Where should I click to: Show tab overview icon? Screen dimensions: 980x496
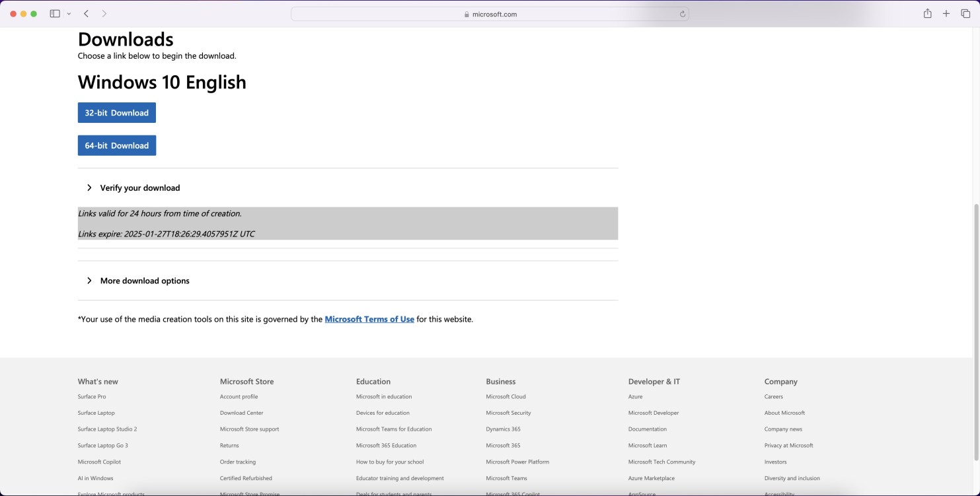(965, 14)
